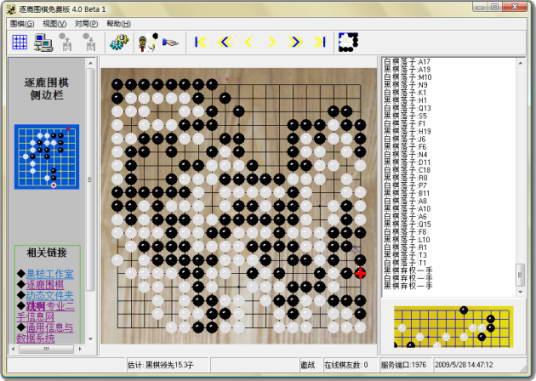Click the move list vertical scrollbar
Screen dimensions: 536x381
(x=520, y=177)
